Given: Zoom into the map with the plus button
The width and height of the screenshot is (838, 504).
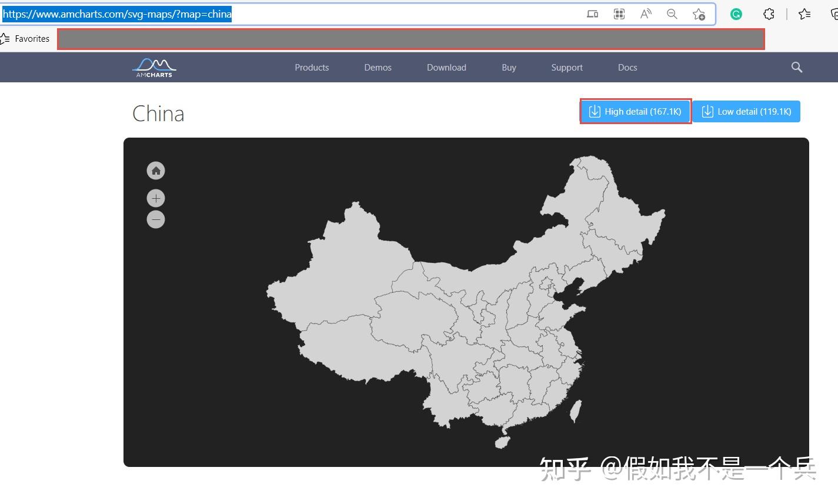Looking at the screenshot, I should click(156, 198).
